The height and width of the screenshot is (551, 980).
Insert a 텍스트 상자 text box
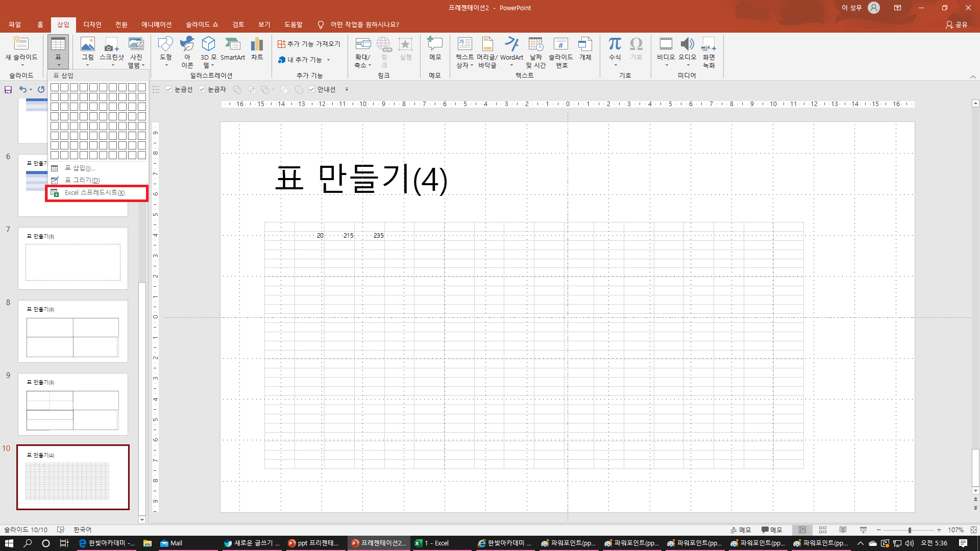pos(464,51)
